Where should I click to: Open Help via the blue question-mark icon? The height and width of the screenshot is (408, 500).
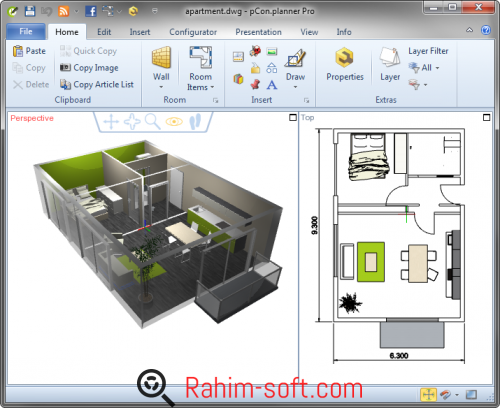[x=486, y=30]
